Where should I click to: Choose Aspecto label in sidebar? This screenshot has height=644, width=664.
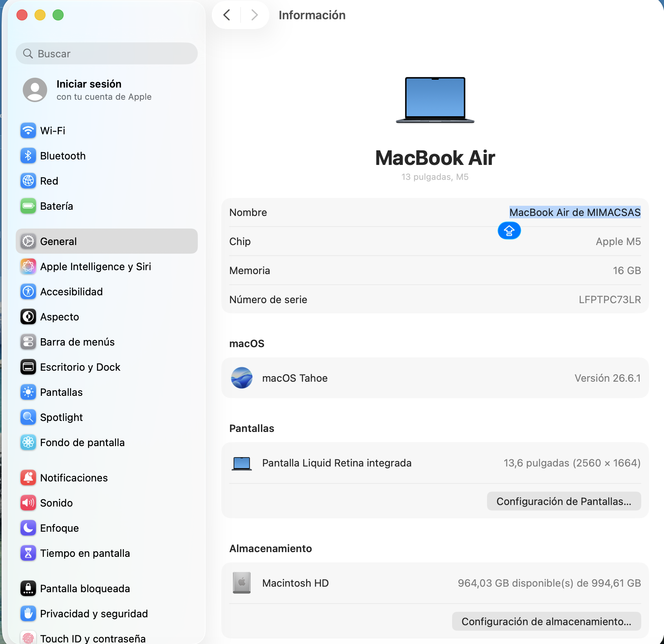[x=60, y=317]
